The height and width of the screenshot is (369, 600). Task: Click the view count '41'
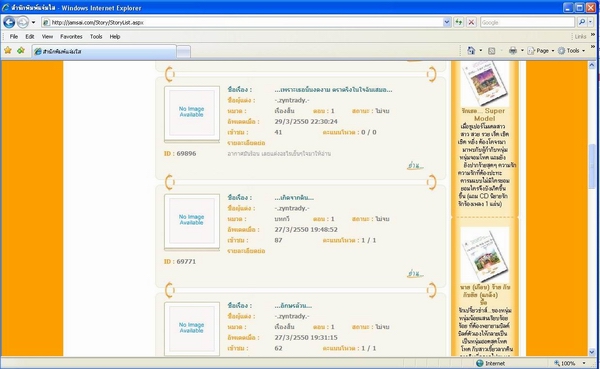[278, 132]
